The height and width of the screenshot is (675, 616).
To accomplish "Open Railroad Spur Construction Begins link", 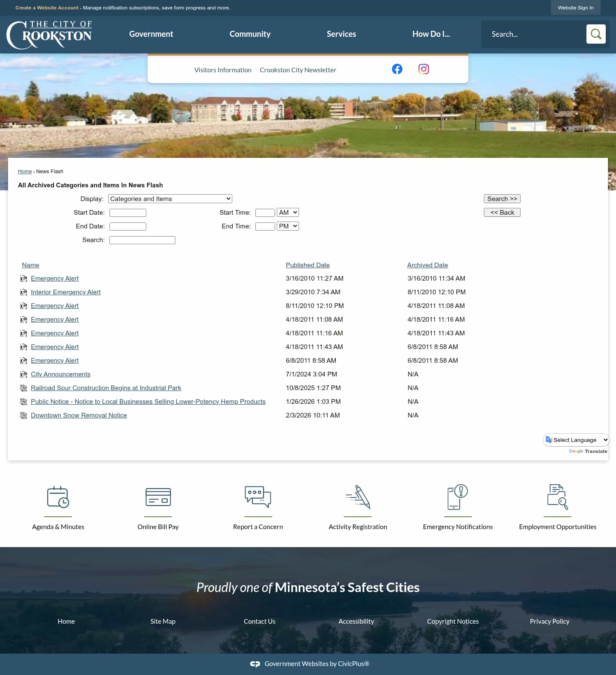I will pos(106,388).
